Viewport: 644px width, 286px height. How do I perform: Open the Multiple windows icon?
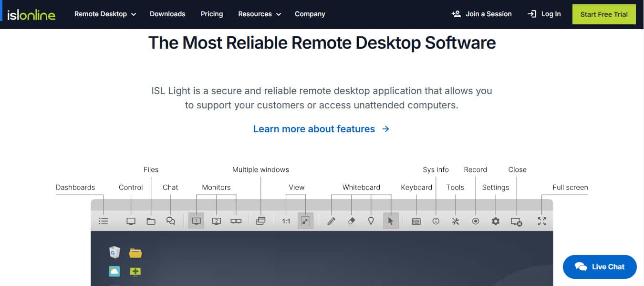point(260,221)
